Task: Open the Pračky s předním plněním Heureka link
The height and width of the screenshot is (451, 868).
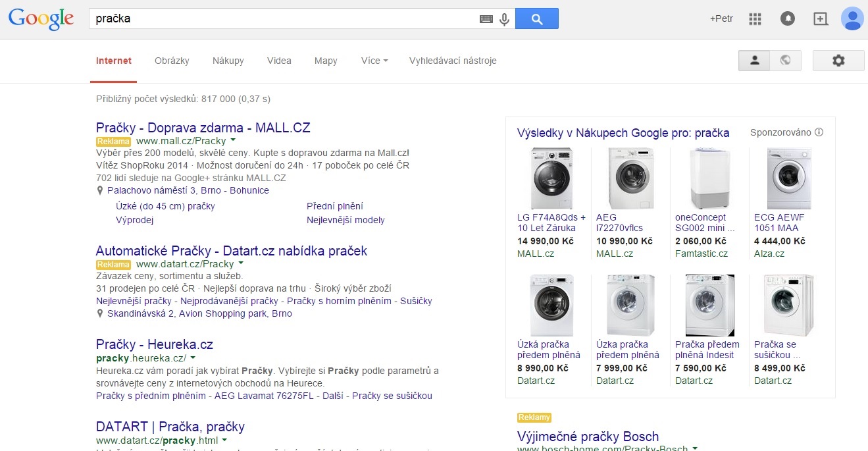Action: click(151, 396)
